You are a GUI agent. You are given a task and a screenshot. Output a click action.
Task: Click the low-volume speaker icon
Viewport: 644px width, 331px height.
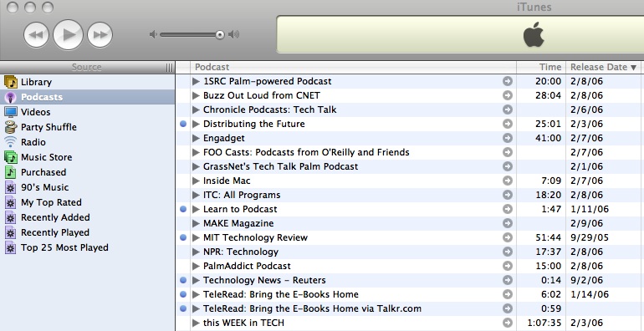tap(153, 34)
